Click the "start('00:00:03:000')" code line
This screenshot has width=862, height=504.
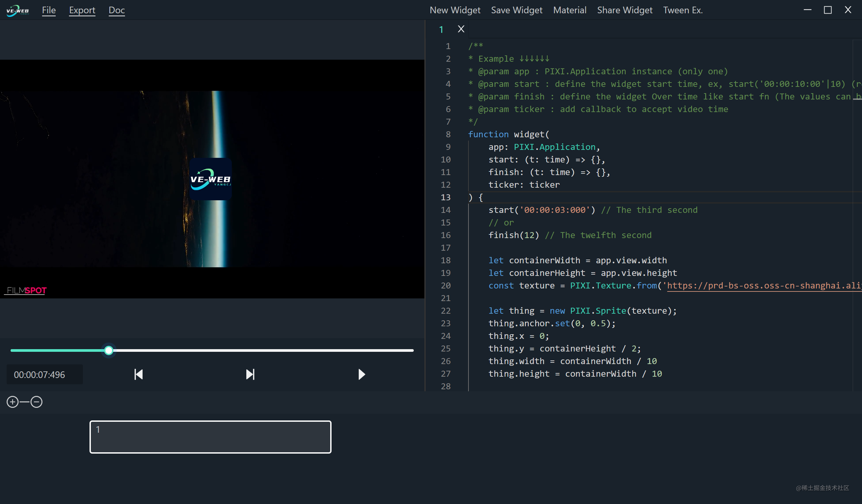tap(542, 210)
